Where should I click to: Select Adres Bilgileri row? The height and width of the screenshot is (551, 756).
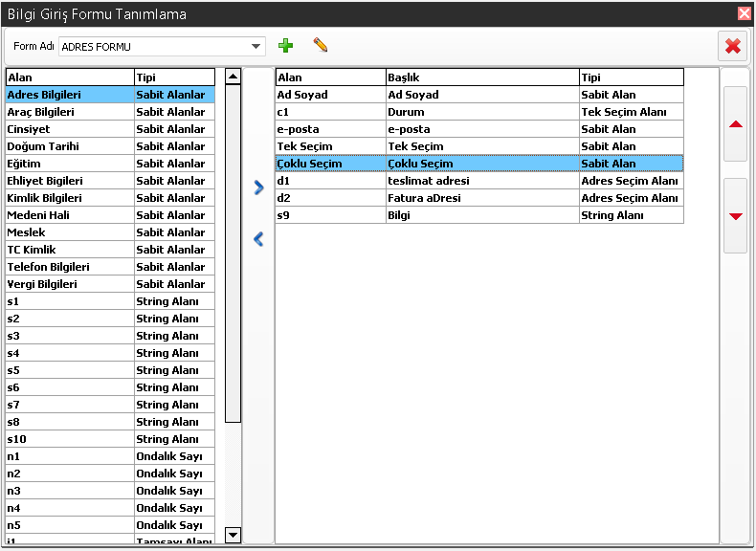[x=110, y=95]
